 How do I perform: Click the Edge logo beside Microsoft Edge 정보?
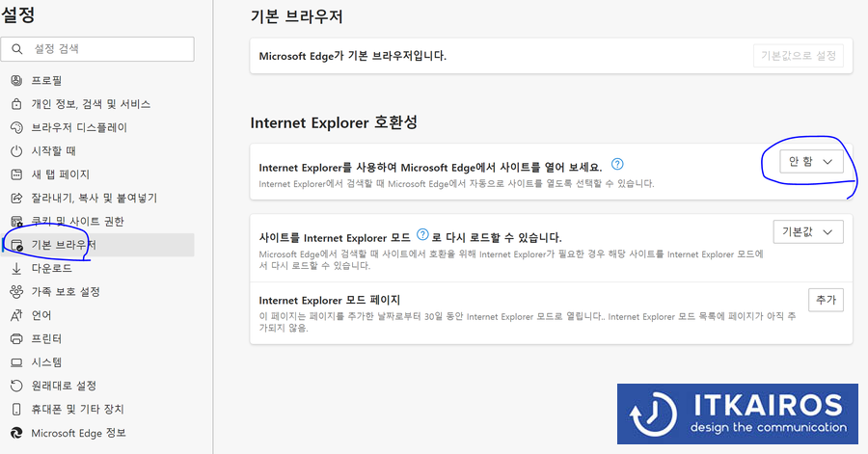point(16,433)
